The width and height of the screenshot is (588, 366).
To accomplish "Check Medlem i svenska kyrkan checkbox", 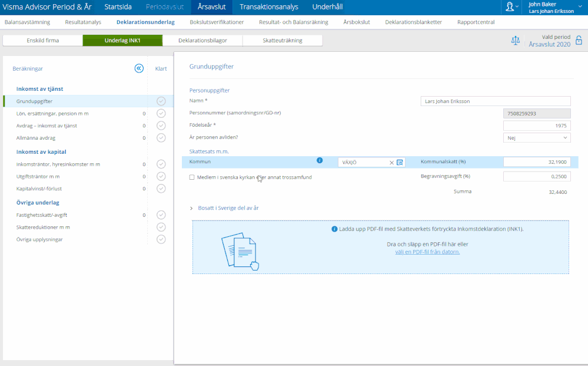I will pyautogui.click(x=192, y=177).
